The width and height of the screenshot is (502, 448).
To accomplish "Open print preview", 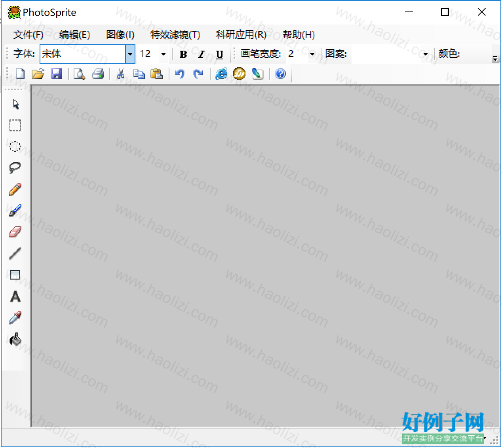I will tap(79, 74).
